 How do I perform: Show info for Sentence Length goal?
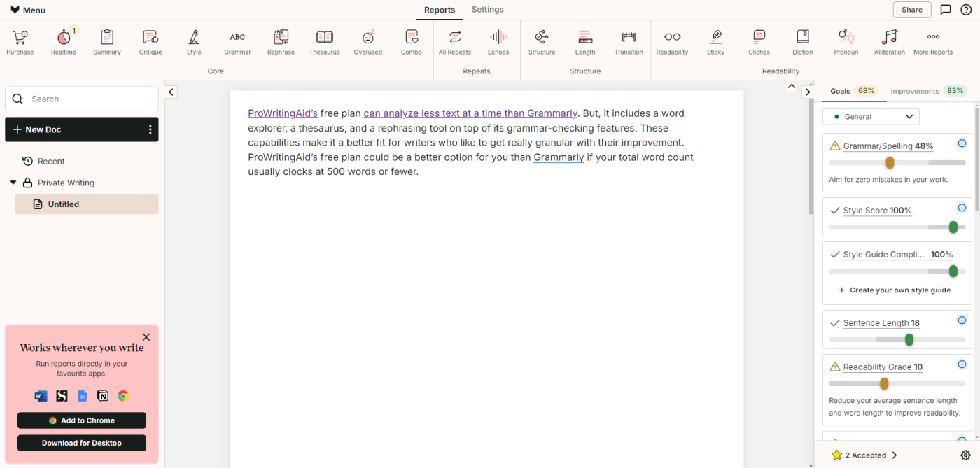click(x=962, y=320)
